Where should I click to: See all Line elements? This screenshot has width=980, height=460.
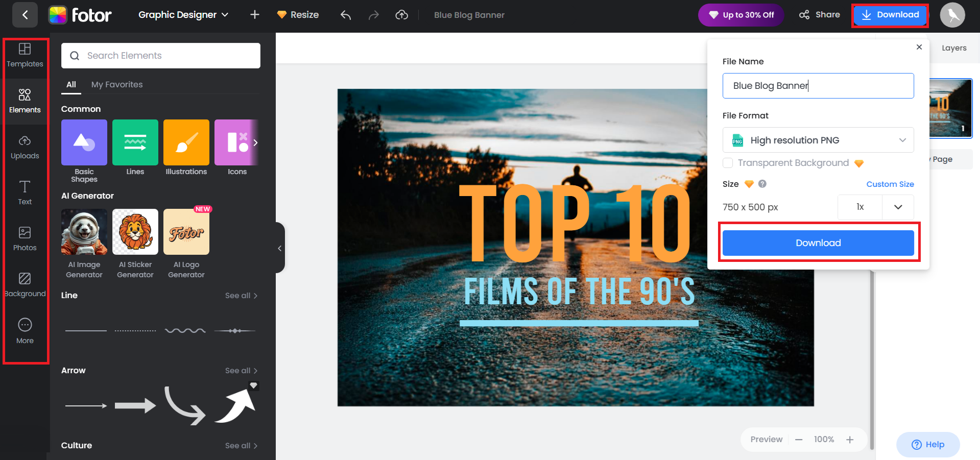[x=241, y=296]
